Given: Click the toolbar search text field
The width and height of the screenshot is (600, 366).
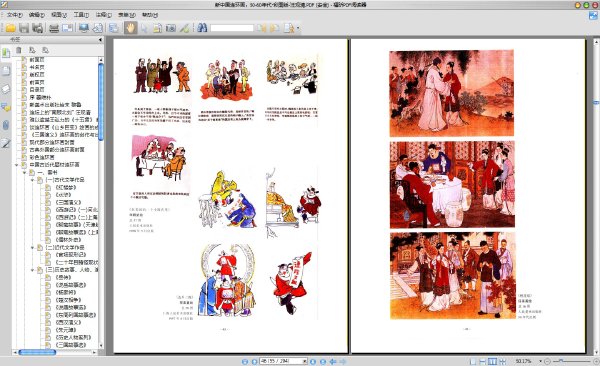Looking at the screenshot, I should 232,28.
